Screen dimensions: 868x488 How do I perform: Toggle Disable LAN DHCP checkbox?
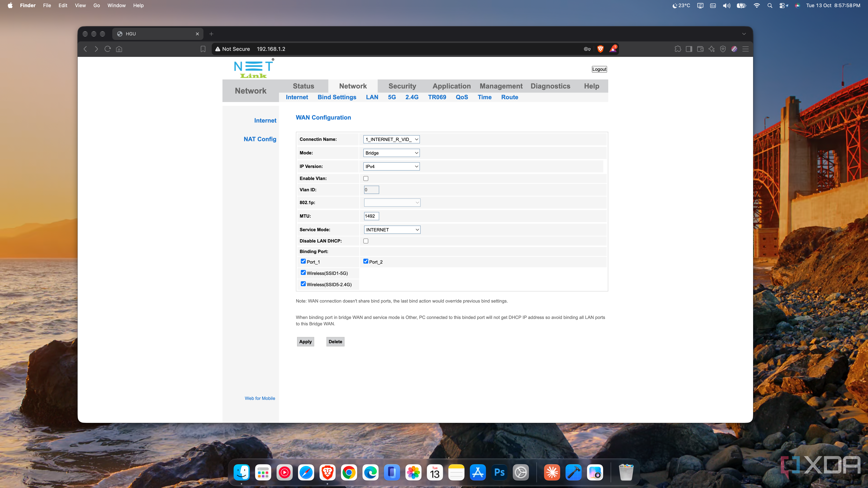366,241
